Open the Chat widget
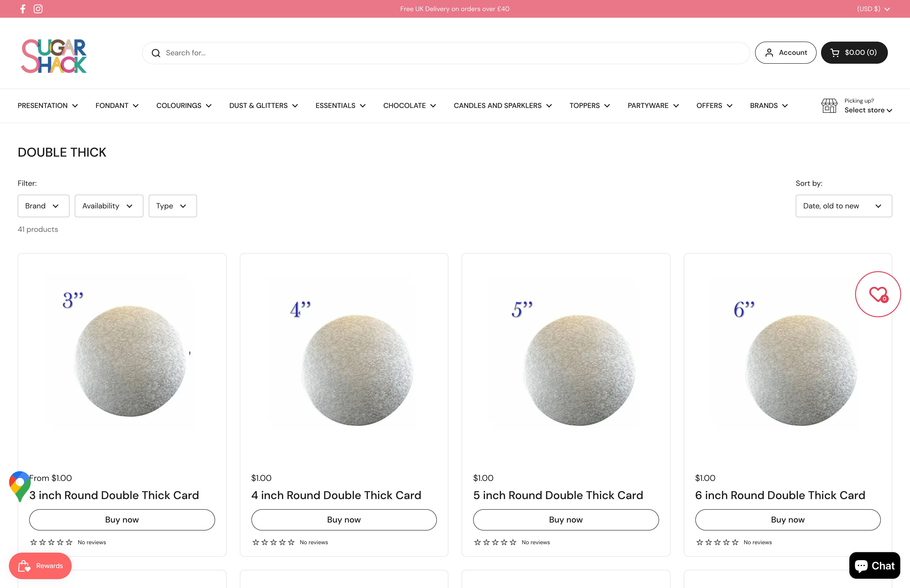 [x=875, y=565]
